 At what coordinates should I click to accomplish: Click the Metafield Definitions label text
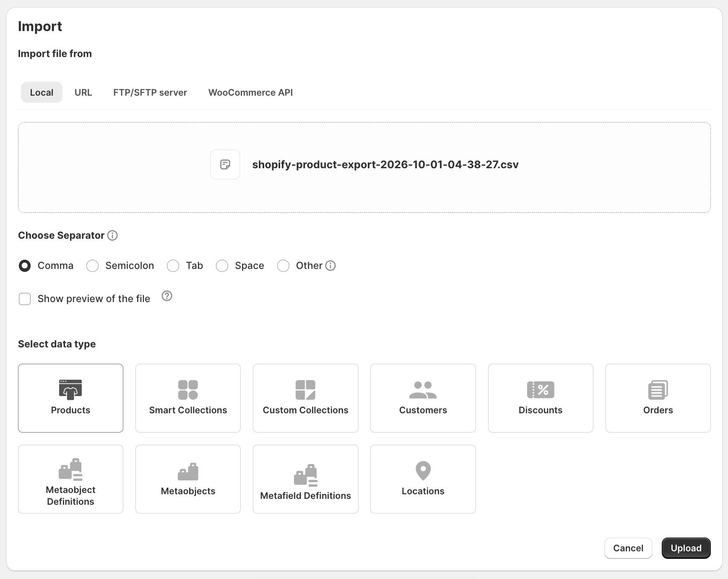click(x=305, y=496)
